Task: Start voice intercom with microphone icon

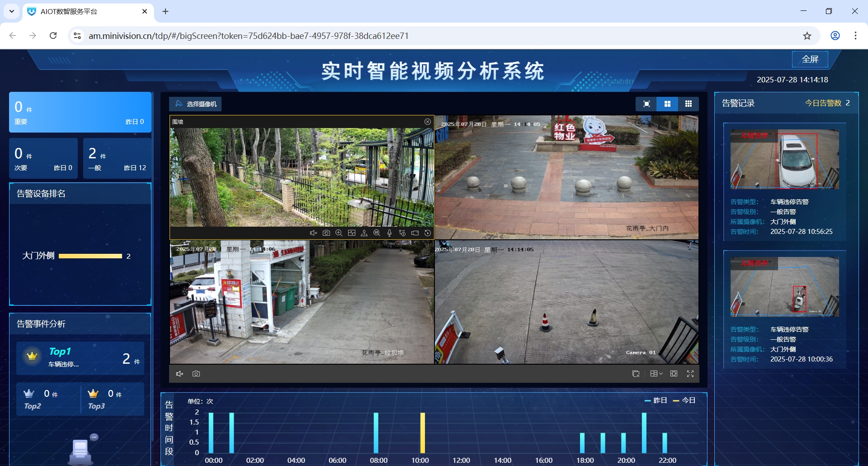Action: (x=389, y=233)
